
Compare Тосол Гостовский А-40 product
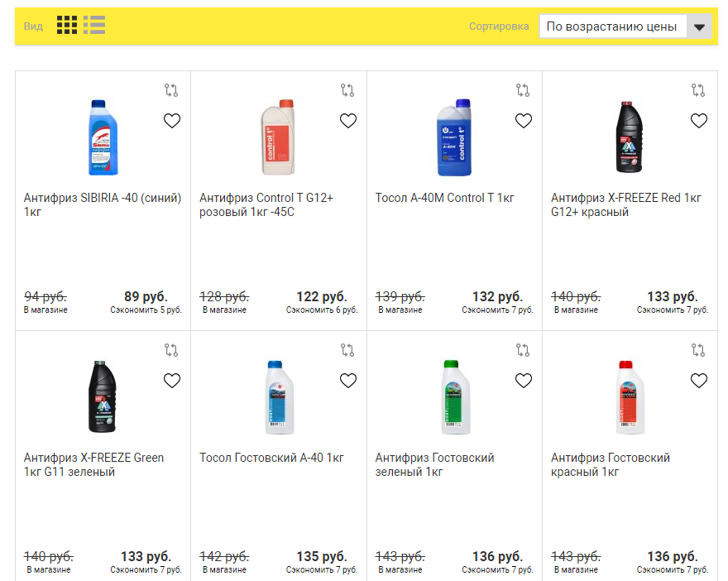pyautogui.click(x=347, y=350)
